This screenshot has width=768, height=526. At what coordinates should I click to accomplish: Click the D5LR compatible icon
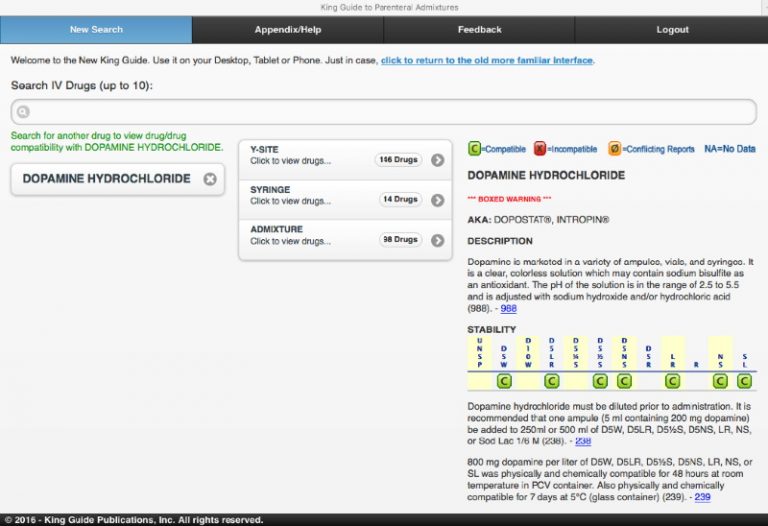coord(552,381)
